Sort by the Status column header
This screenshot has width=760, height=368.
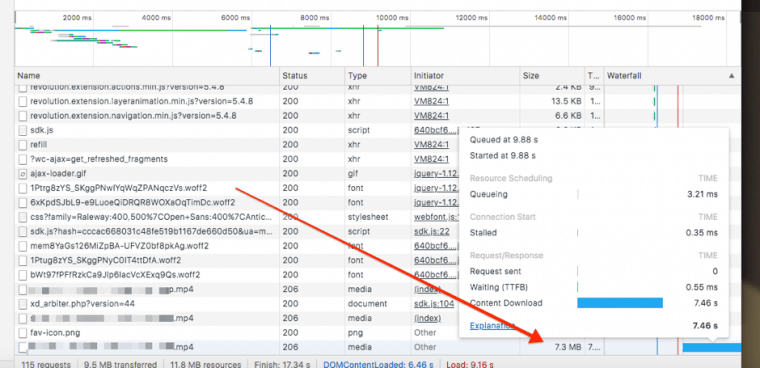coord(312,76)
